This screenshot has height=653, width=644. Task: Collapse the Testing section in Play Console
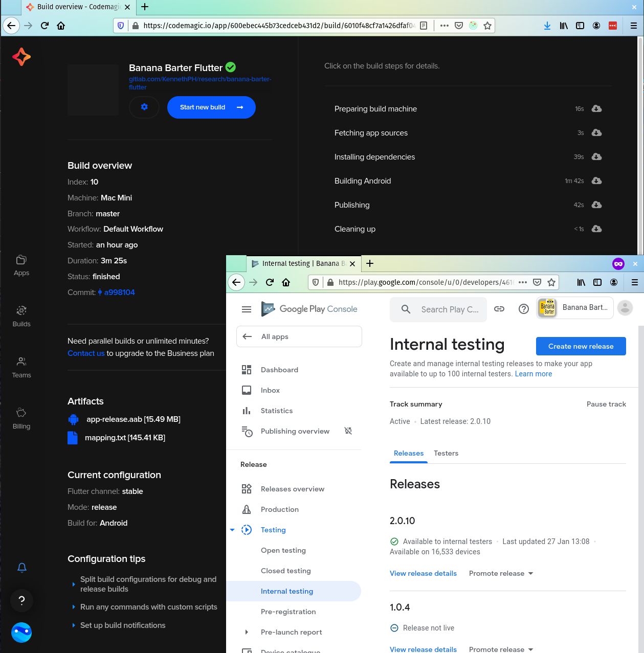click(232, 530)
